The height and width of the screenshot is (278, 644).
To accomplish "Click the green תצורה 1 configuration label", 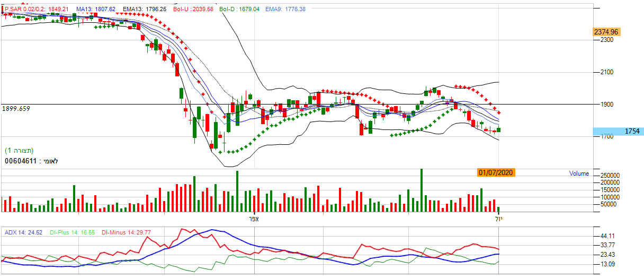I will (20, 150).
